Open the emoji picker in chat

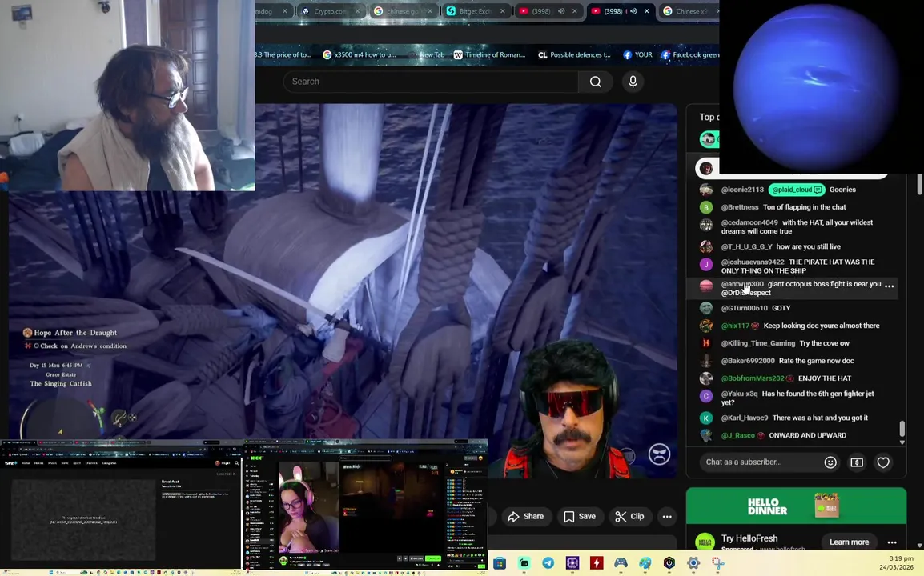tap(830, 462)
